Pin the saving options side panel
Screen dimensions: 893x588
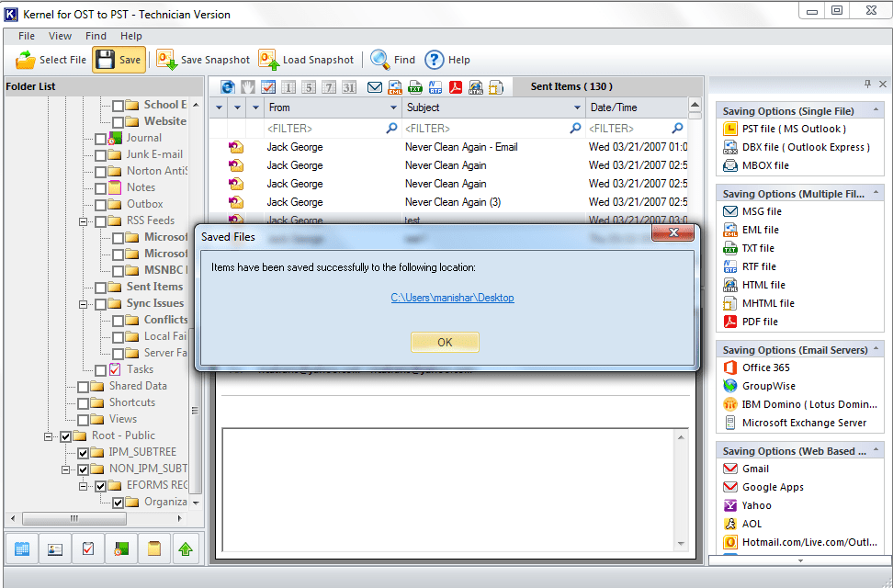click(867, 85)
